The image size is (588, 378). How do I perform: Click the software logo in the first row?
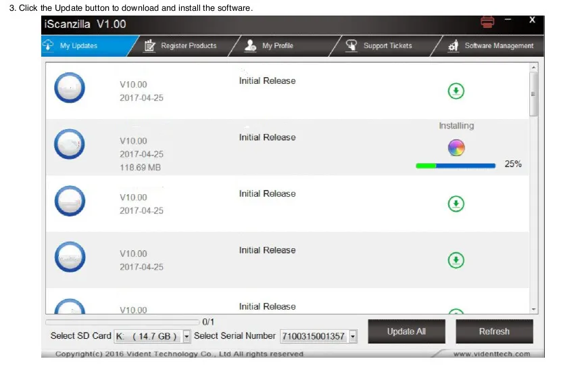(x=70, y=87)
